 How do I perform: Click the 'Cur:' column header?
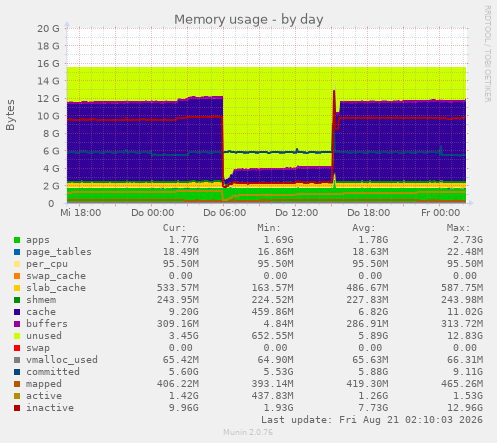174,228
